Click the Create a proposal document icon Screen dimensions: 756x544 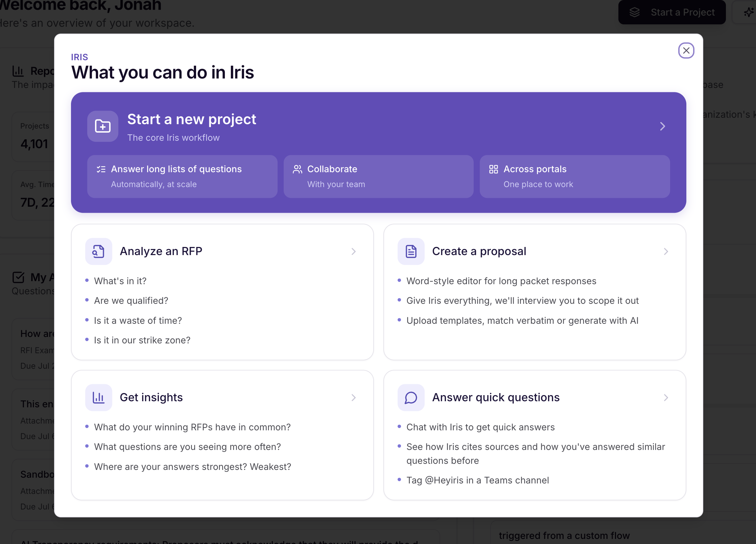tap(411, 251)
